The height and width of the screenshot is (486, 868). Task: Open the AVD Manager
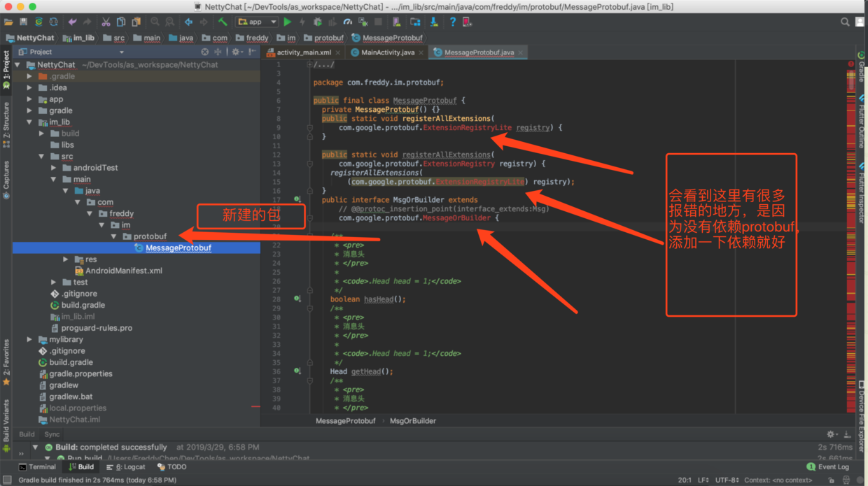(x=398, y=22)
